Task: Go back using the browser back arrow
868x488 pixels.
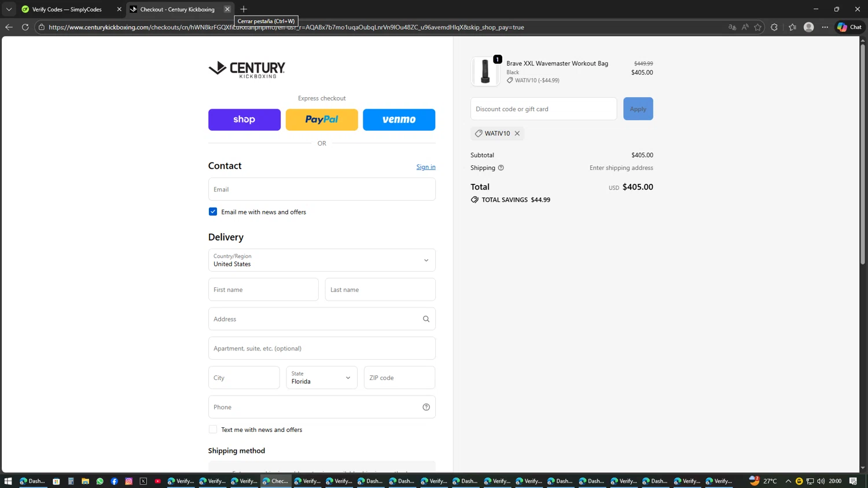Action: [x=9, y=27]
